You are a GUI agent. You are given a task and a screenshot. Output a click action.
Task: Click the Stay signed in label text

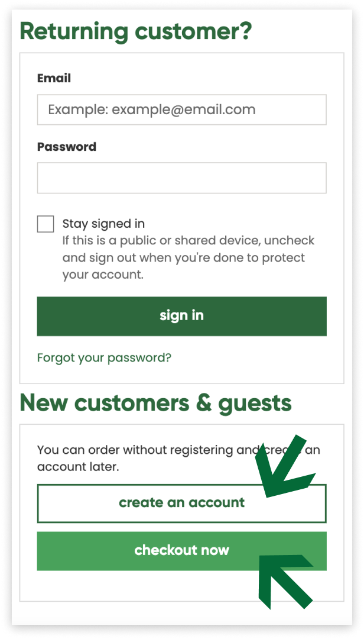point(103,224)
